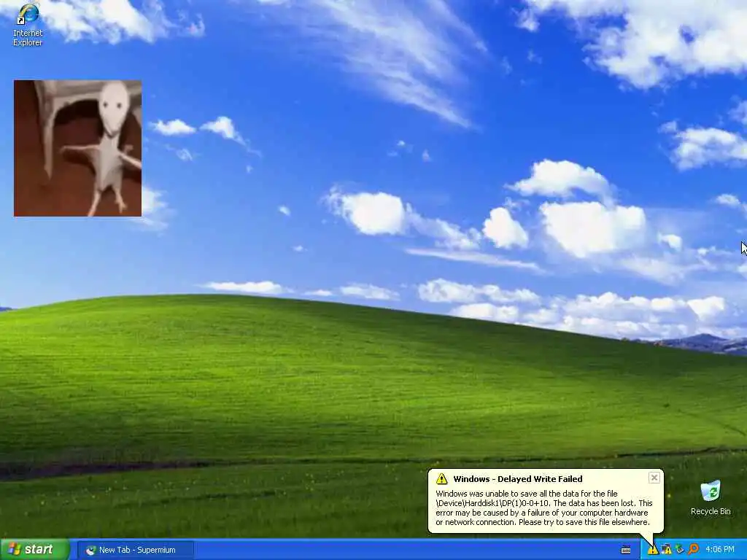Click the keyboard language bar icon
The width and height of the screenshot is (747, 560).
[x=626, y=550]
